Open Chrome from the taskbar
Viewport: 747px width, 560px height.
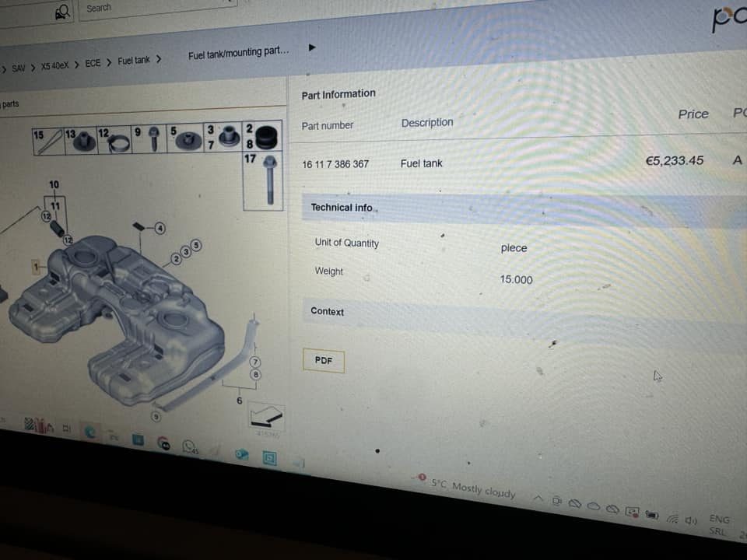(x=163, y=443)
